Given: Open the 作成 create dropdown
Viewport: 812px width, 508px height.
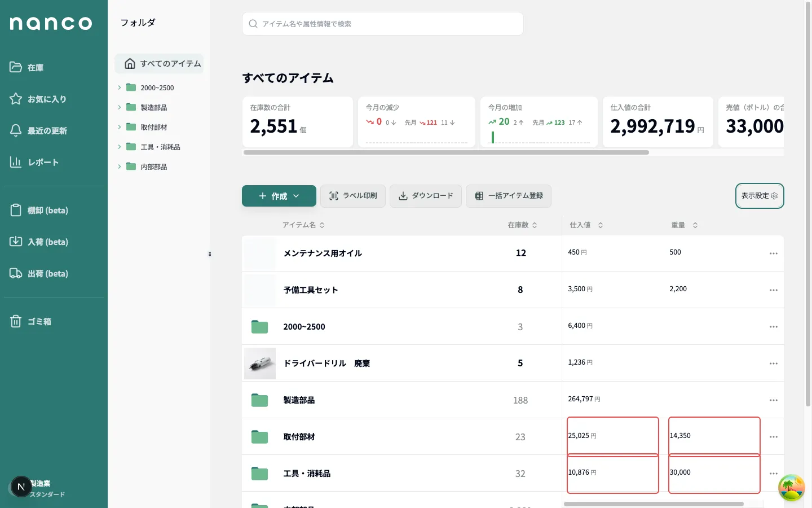Looking at the screenshot, I should tap(279, 196).
